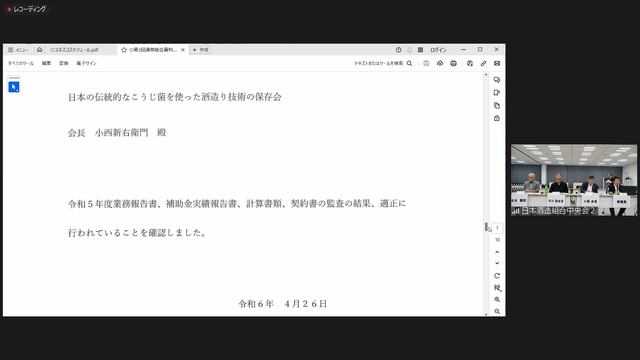Click the + 作成 create button
640x360 pixels.
[x=200, y=50]
